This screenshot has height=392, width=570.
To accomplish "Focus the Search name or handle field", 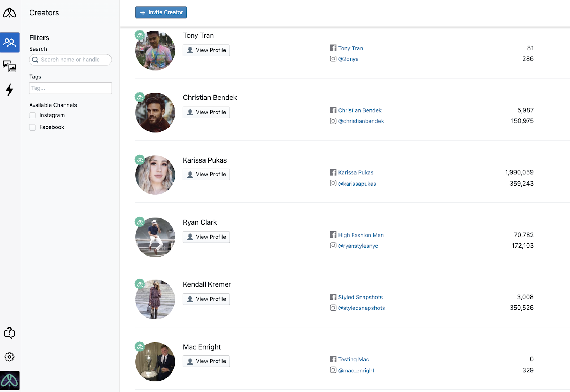I will [x=71, y=60].
